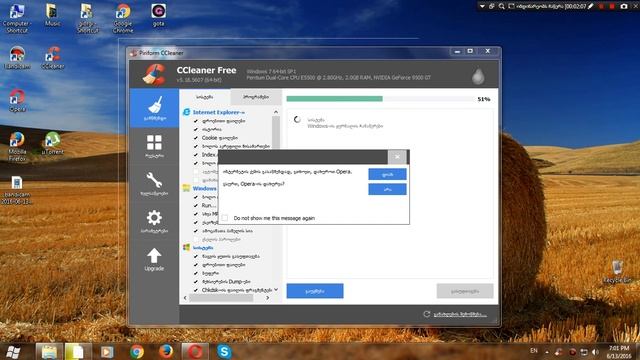Viewport: 640px width, 360px height.
Task: Click the upper blue button in Opera dialog
Action: coord(387,174)
